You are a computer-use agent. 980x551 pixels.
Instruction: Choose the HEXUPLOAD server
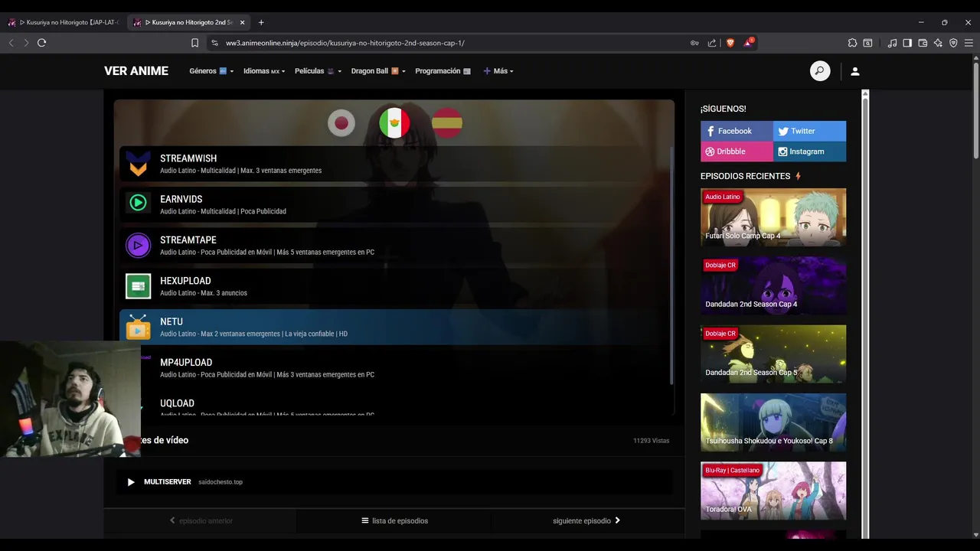[394, 286]
